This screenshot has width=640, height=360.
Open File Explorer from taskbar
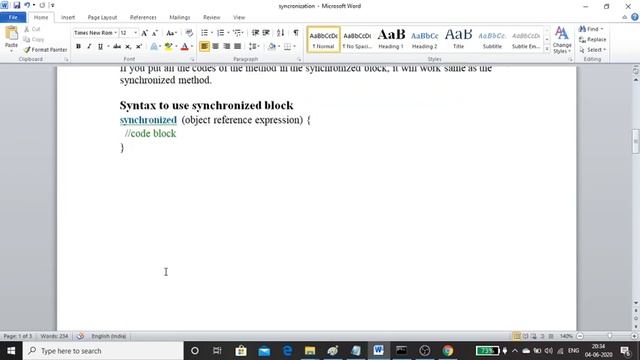(x=310, y=351)
